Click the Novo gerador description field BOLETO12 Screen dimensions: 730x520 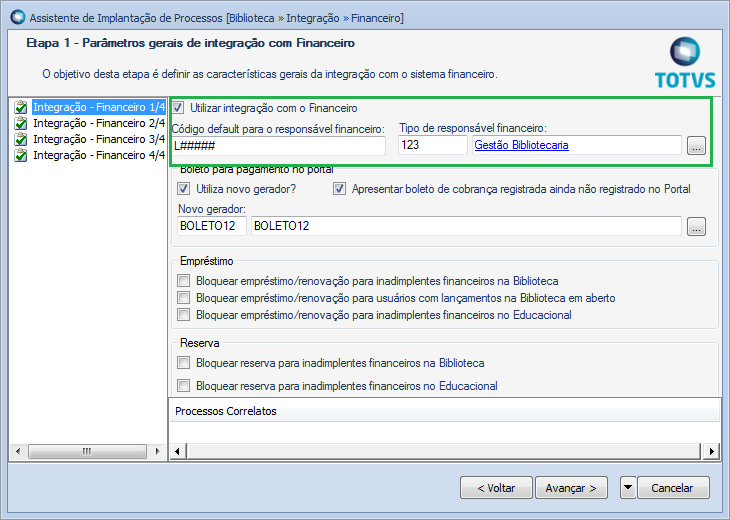tap(466, 226)
